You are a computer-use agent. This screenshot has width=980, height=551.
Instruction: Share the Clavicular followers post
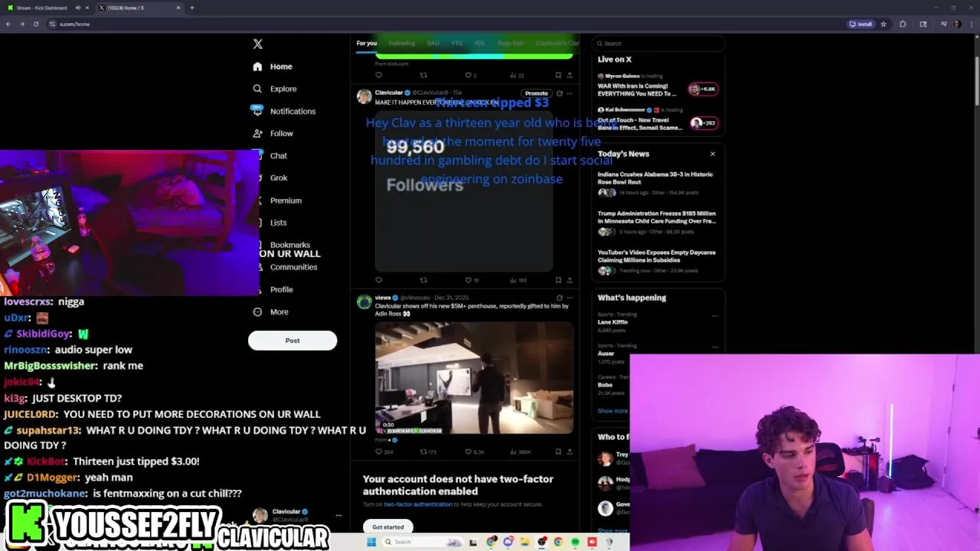pos(569,280)
